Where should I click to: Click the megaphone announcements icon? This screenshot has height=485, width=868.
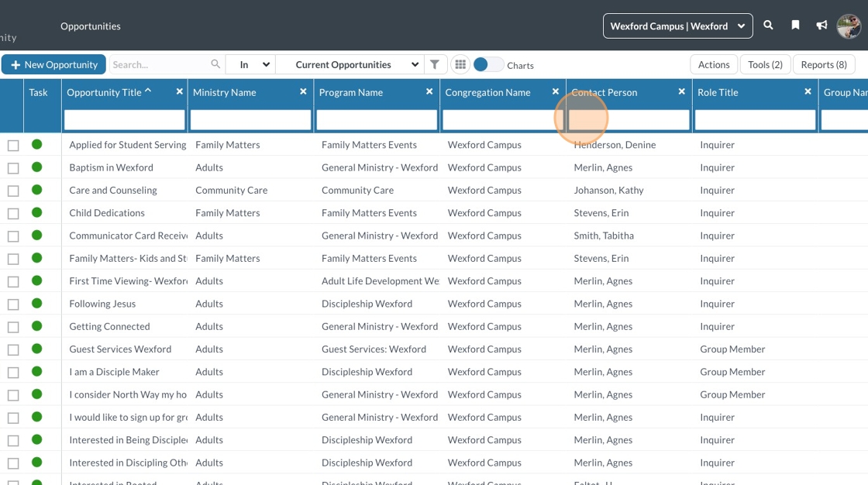[821, 26]
